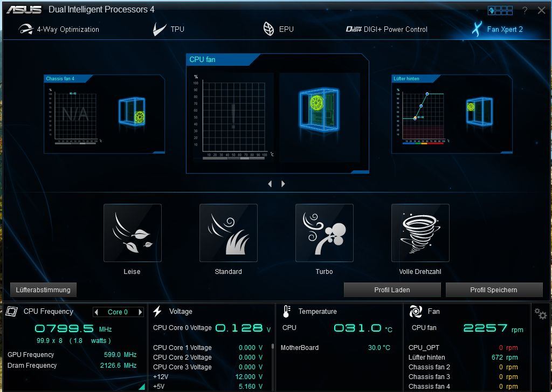Click Lüfterabstimmung button
Viewport: 552px width, 392px height.
(43, 290)
